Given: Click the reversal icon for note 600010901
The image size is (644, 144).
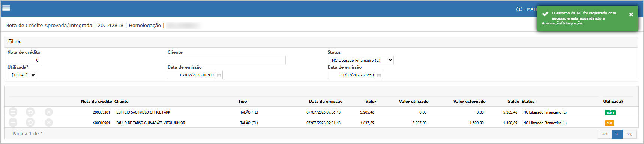Looking at the screenshot, I should click(30, 123).
